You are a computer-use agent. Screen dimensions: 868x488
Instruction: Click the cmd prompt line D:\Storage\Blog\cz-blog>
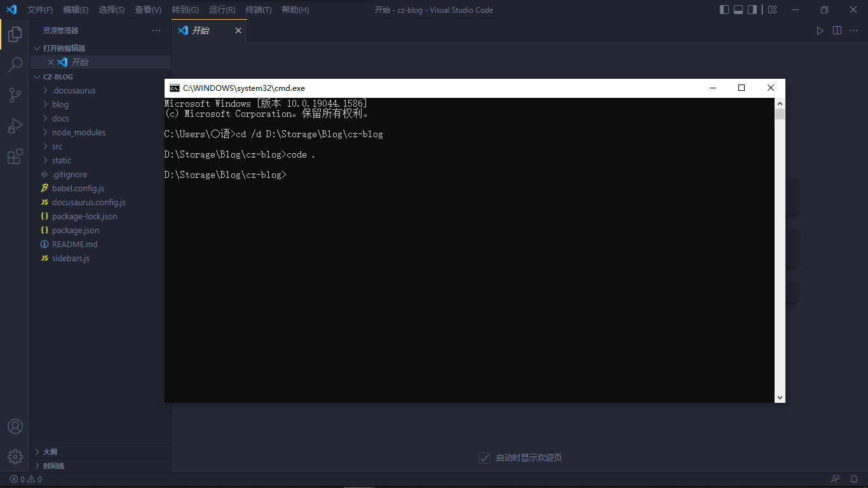[x=226, y=175]
